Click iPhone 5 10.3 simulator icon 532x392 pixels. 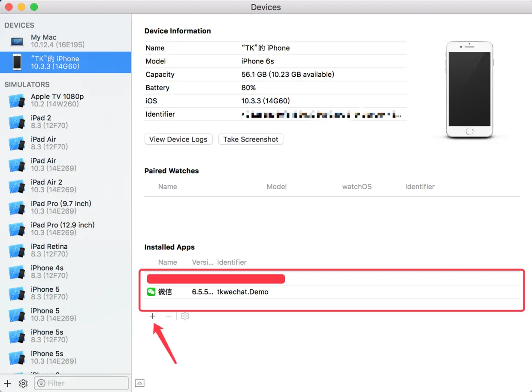[x=17, y=315]
